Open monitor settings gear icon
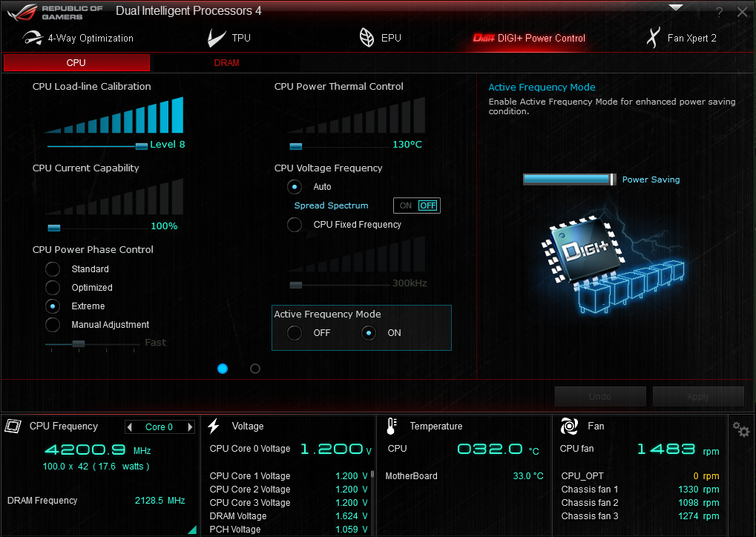Viewport: 756px width, 537px height. [740, 429]
